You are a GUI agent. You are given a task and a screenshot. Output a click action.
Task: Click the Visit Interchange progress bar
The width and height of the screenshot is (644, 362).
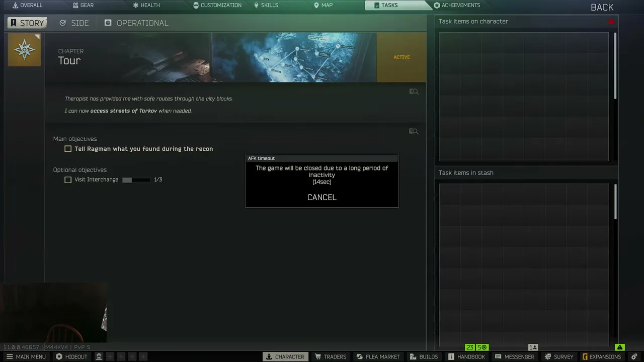(x=136, y=179)
